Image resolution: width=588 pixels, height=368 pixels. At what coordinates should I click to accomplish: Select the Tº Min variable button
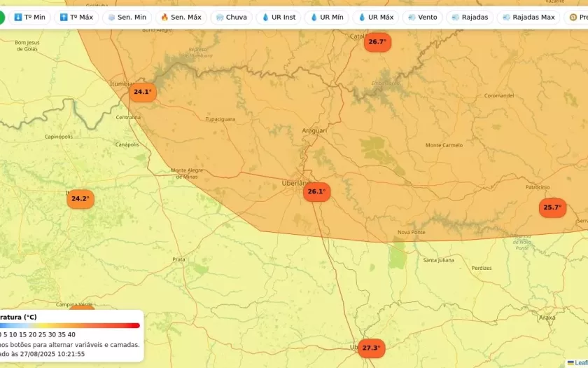click(29, 17)
